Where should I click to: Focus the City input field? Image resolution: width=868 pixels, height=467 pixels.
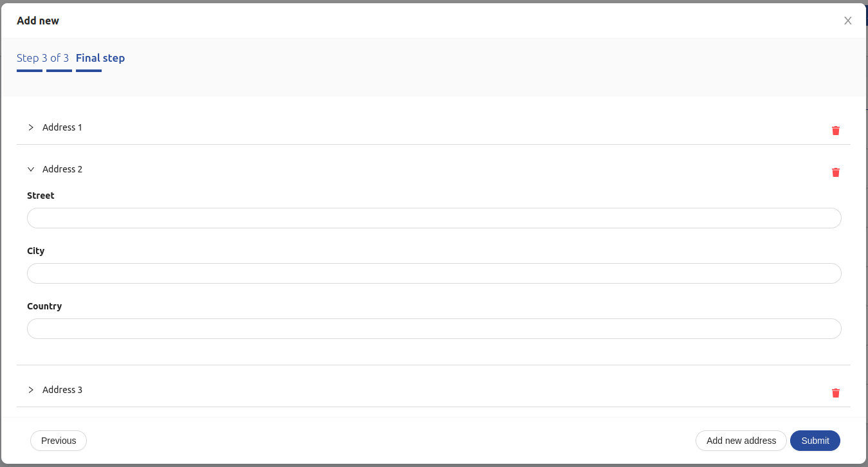pos(434,273)
